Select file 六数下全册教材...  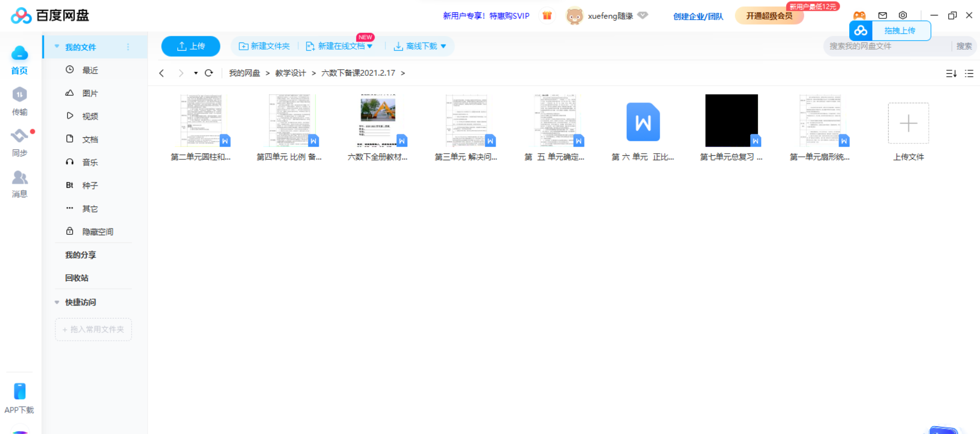click(x=378, y=128)
